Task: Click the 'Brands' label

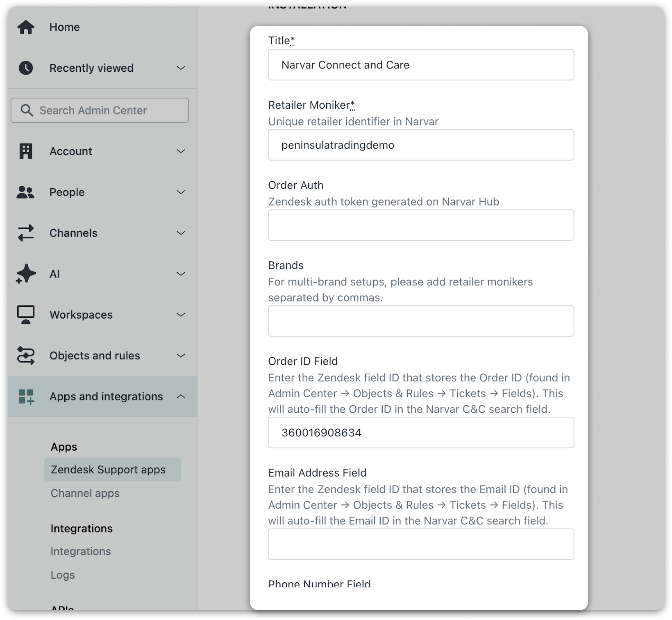Action: click(x=286, y=265)
